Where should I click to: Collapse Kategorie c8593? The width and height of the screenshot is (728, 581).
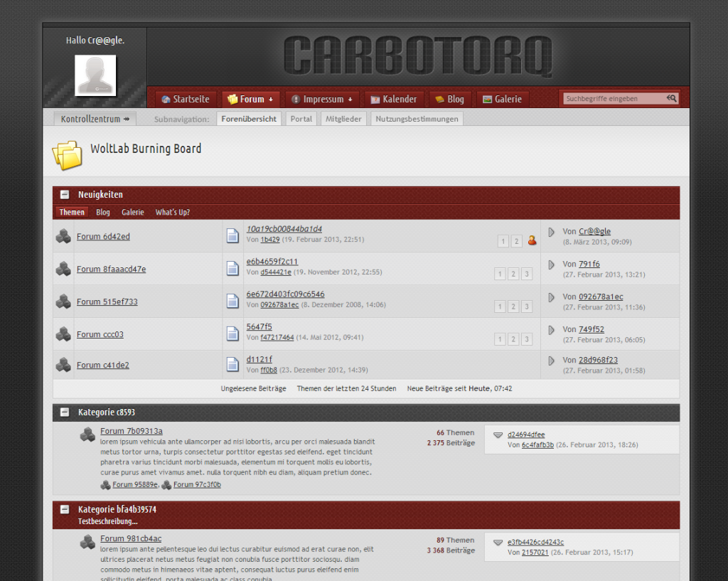click(x=65, y=412)
